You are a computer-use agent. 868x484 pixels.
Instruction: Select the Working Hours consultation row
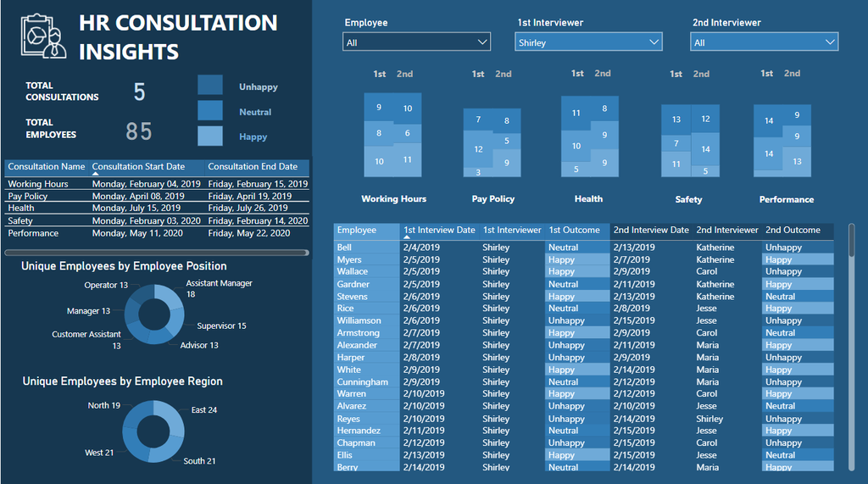pyautogui.click(x=38, y=184)
